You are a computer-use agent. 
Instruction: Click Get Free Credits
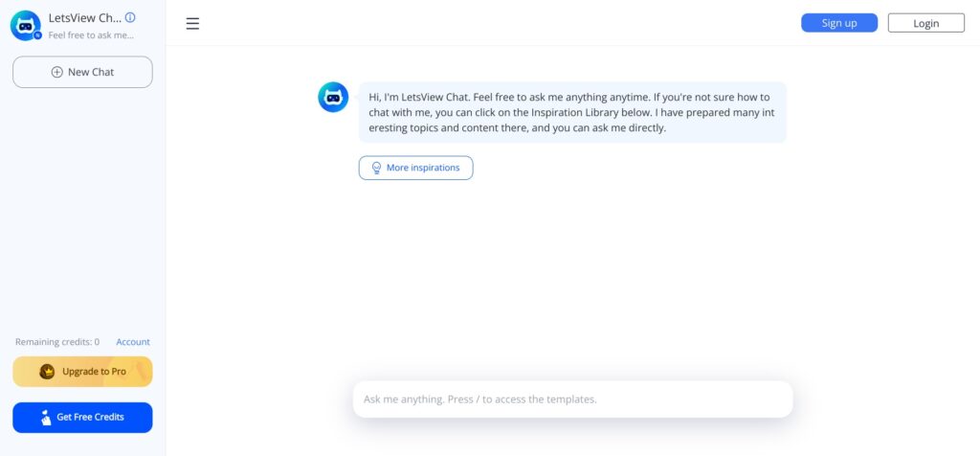(x=82, y=418)
